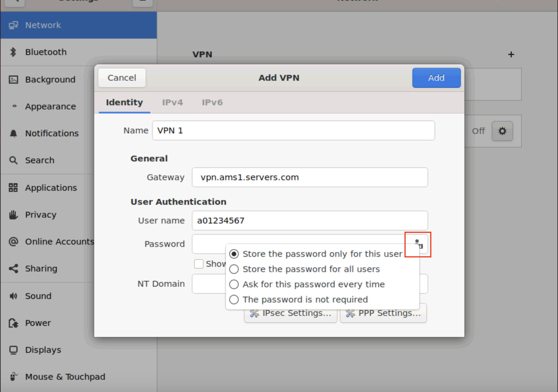Viewport: 558px width, 392px height.
Task: Tick the Show password checkbox
Action: 199,264
